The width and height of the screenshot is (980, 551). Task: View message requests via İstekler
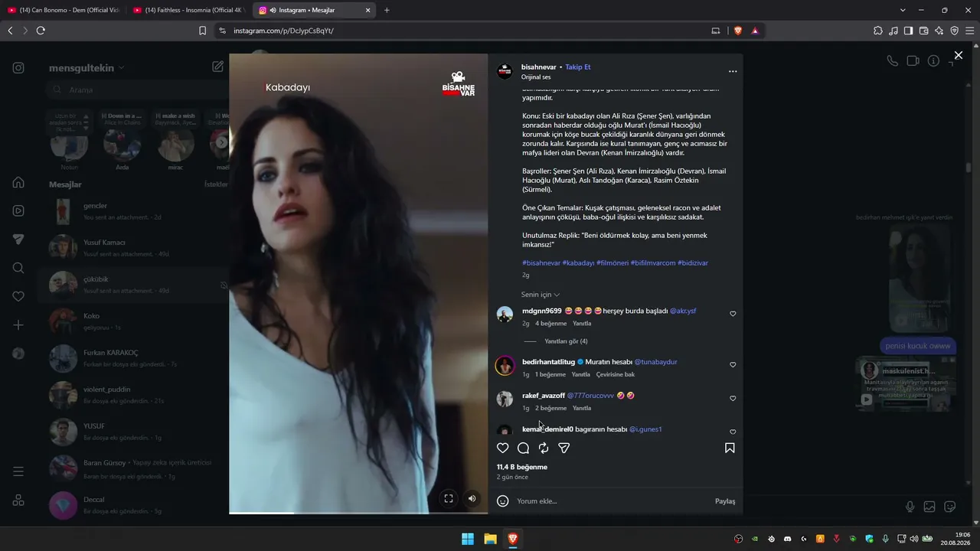coord(216,184)
